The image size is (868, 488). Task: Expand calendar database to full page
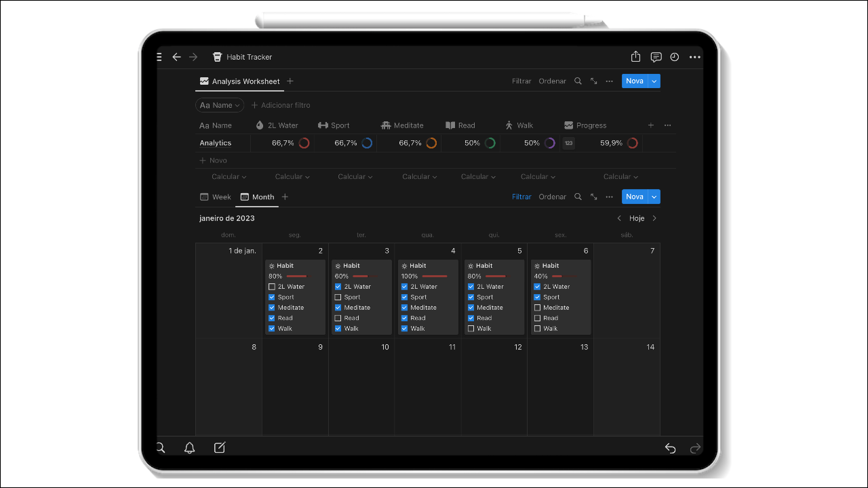(593, 197)
